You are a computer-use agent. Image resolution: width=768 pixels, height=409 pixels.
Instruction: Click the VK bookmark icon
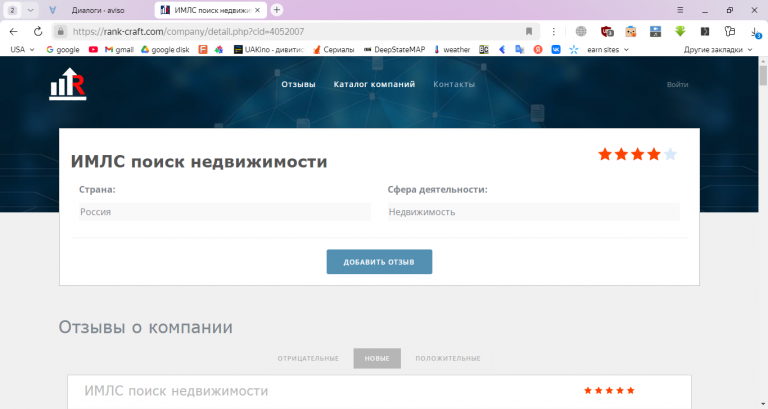pyautogui.click(x=556, y=49)
